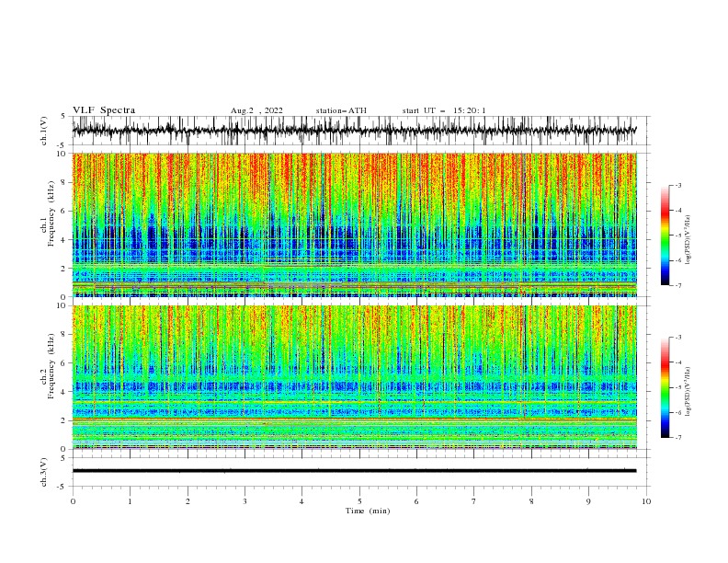Click inside the ch.2 spectrogram panel
The width and height of the screenshot is (728, 563).
[x=354, y=377]
